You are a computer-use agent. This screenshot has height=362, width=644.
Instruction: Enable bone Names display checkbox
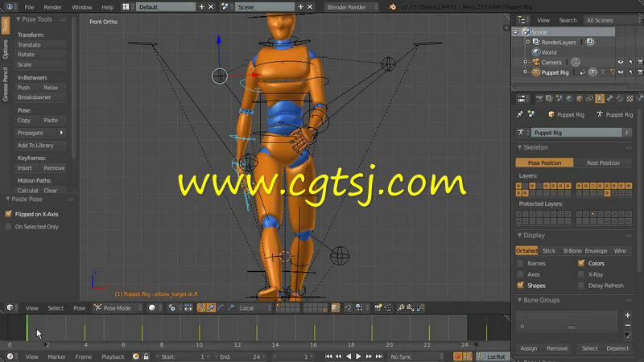(x=520, y=263)
